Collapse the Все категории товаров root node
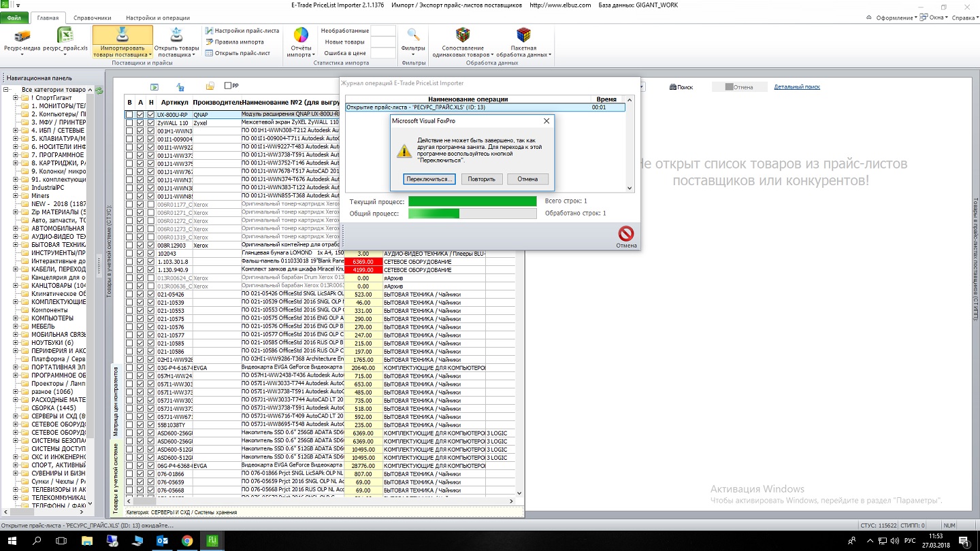The width and height of the screenshot is (980, 551). coord(6,90)
